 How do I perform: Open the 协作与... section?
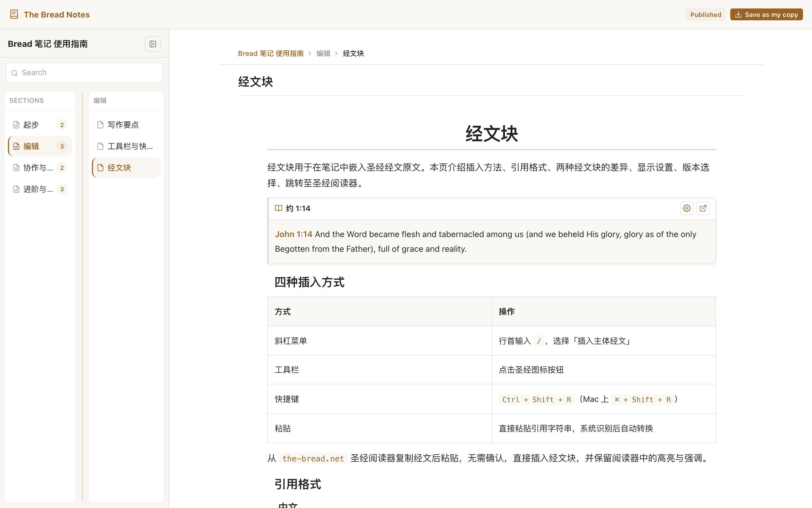[x=40, y=168]
